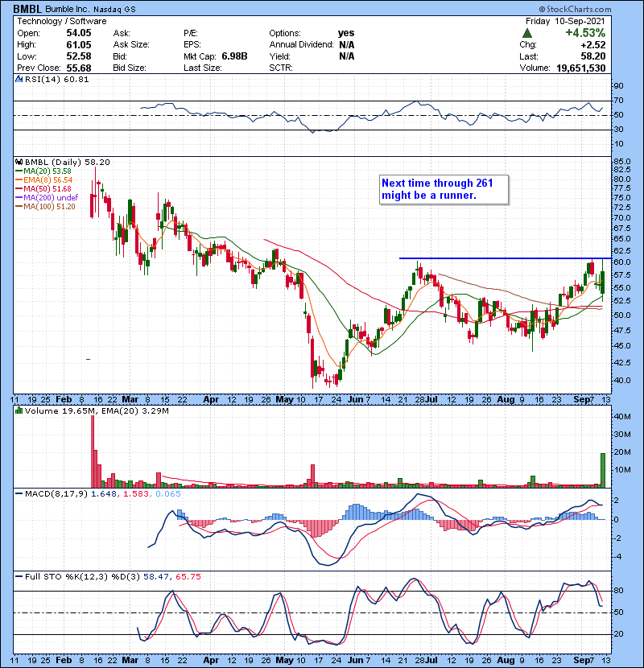Click the Ask Size field label
The width and height of the screenshot is (644, 668).
pos(131,44)
